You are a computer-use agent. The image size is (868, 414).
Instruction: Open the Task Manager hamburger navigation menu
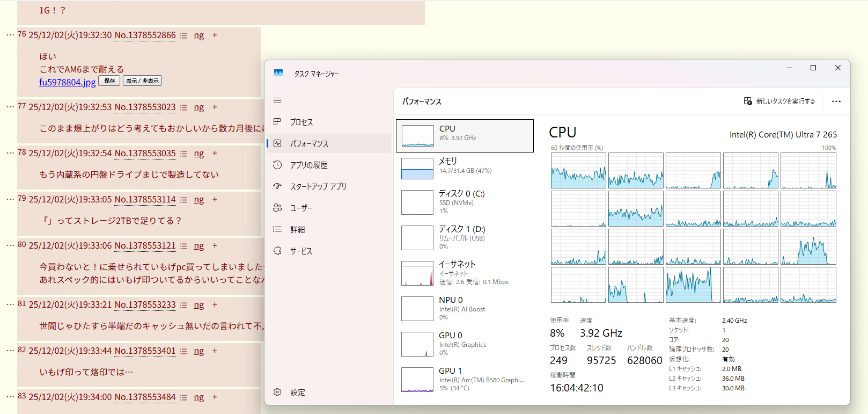click(x=277, y=100)
